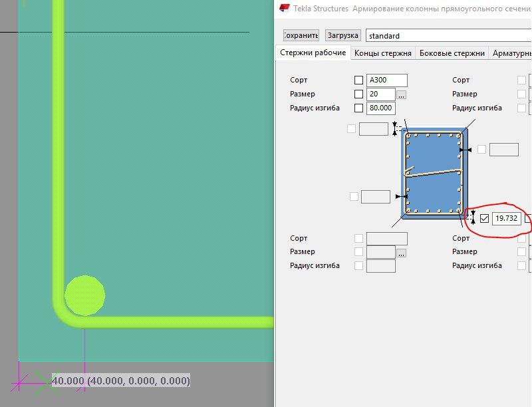Switch to Концы стержня tab
This screenshot has height=407, width=532.
pos(383,53)
